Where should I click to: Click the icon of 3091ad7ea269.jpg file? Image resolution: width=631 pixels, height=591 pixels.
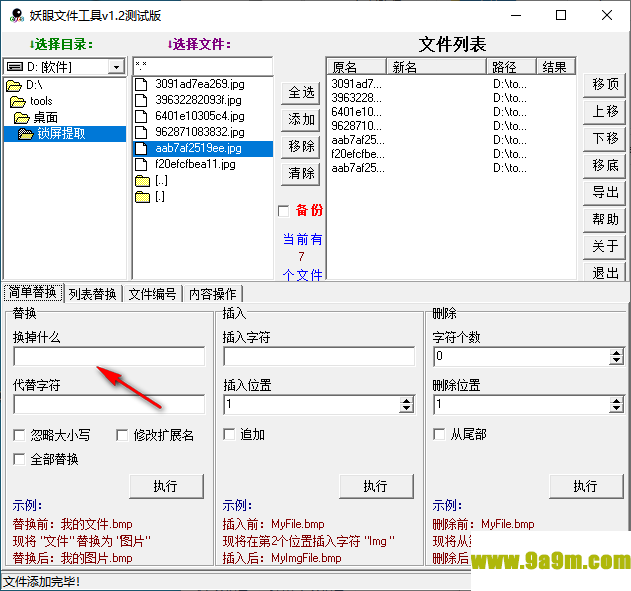coord(141,84)
